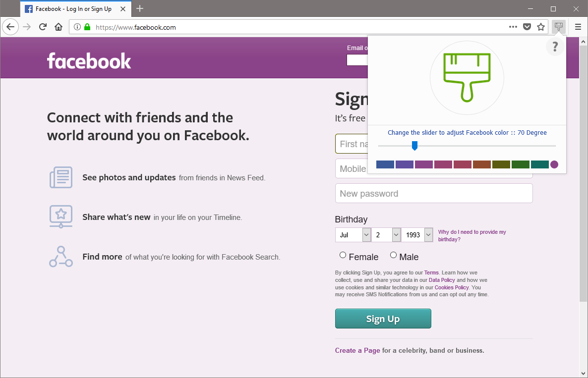Click the Facebook color hue slider handle
Screen dimensions: 588x378
pos(414,146)
